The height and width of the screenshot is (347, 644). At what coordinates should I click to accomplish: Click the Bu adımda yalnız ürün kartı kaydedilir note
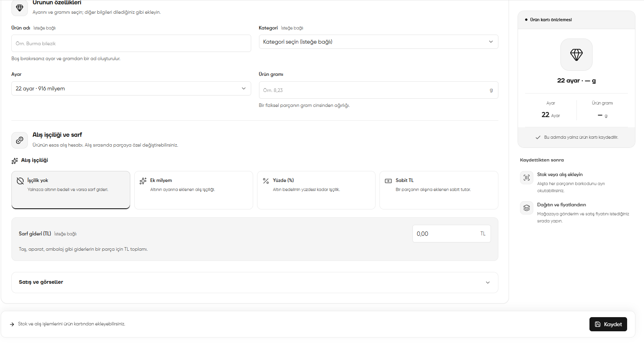click(x=581, y=138)
